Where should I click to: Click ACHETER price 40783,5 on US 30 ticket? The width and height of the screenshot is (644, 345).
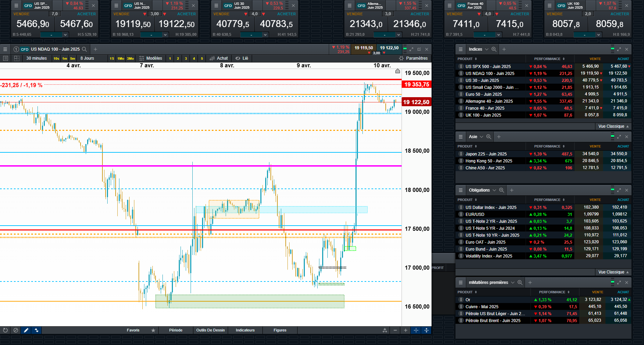[276, 24]
